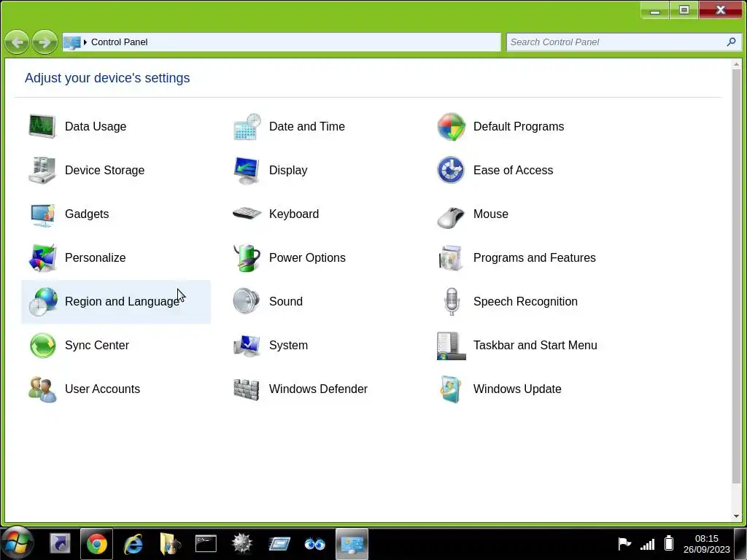Open the Windows Defender link

click(x=318, y=389)
